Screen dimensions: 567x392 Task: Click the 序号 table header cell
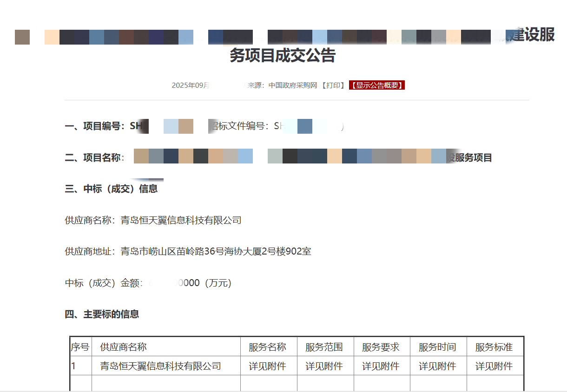(80, 346)
